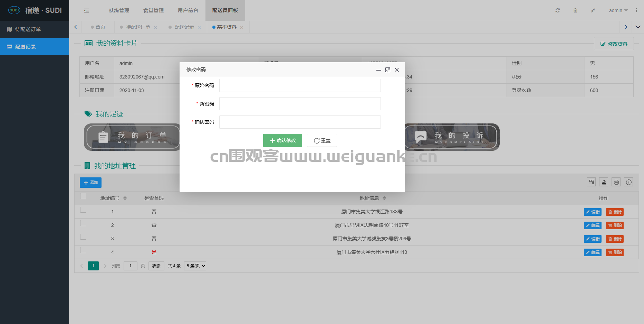
Task: Check the row for address number 1
Action: (x=83, y=210)
